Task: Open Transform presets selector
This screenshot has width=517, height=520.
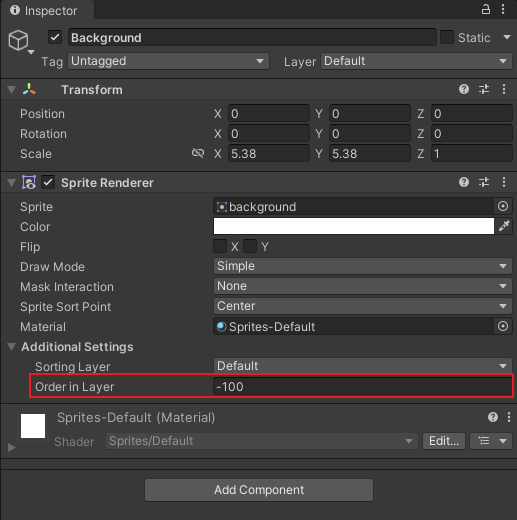Action: (484, 89)
